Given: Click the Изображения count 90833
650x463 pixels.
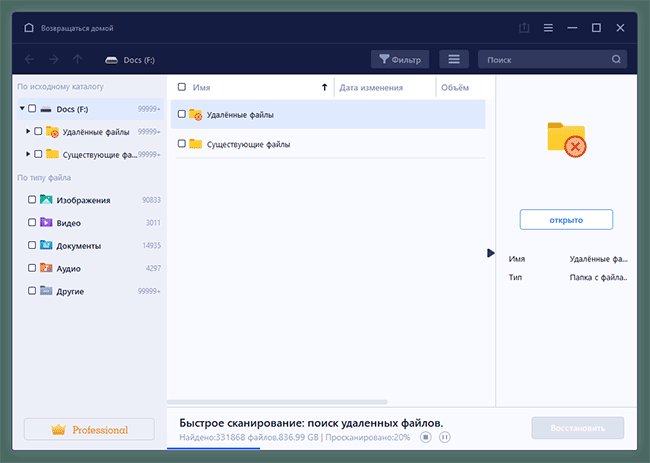Looking at the screenshot, I should (151, 200).
